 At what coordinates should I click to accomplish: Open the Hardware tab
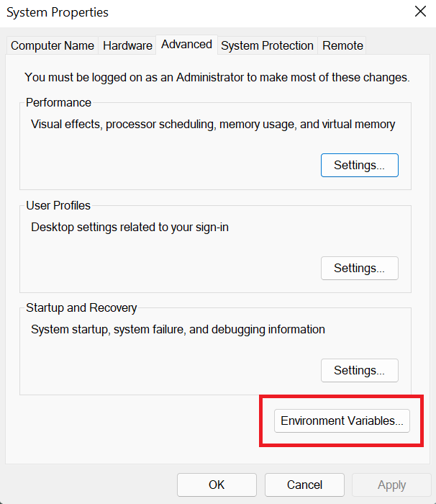[x=127, y=45]
